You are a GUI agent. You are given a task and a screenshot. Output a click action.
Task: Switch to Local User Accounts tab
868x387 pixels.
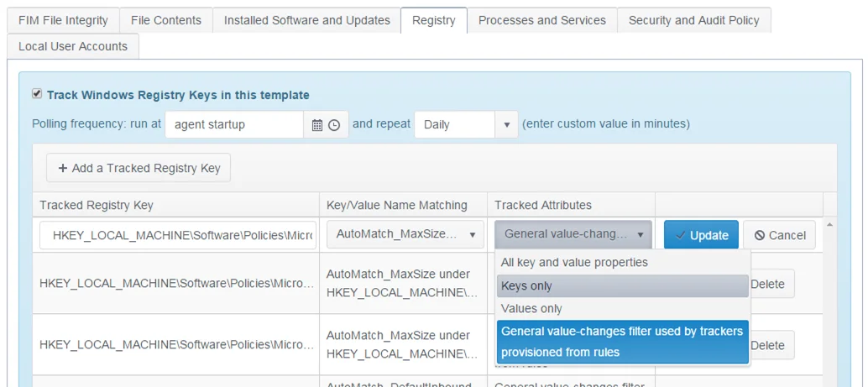point(73,46)
